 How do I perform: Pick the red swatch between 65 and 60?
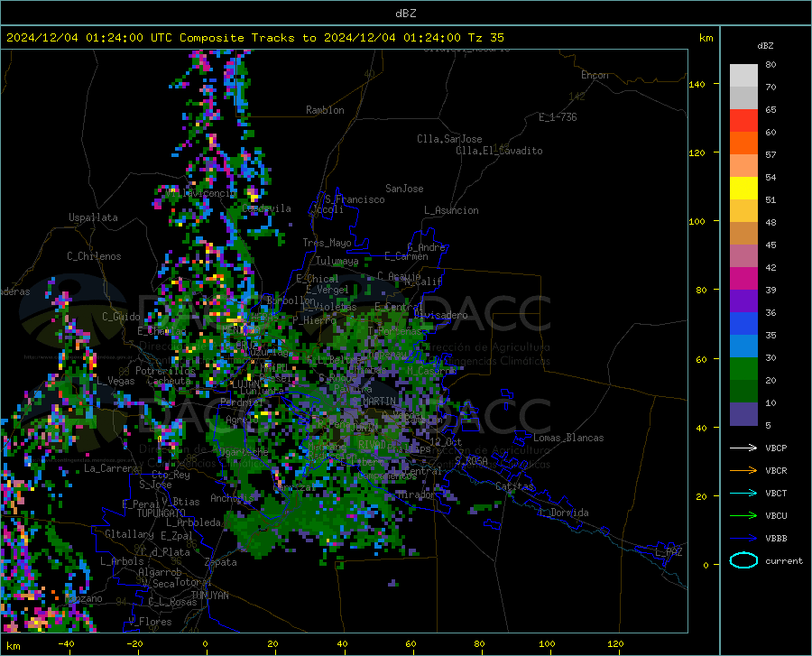pyautogui.click(x=743, y=121)
